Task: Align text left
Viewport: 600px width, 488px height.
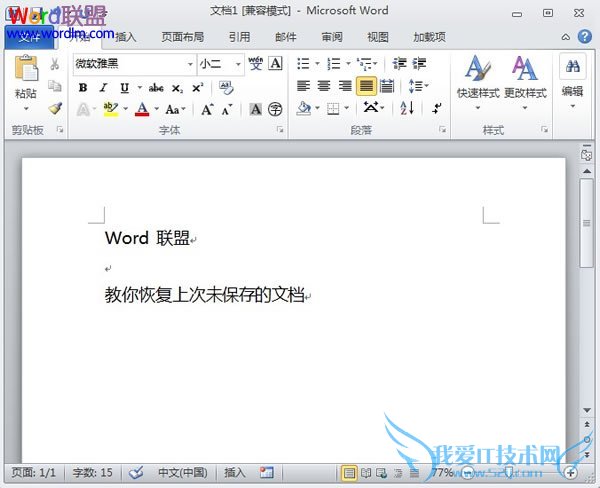Action: click(x=303, y=86)
